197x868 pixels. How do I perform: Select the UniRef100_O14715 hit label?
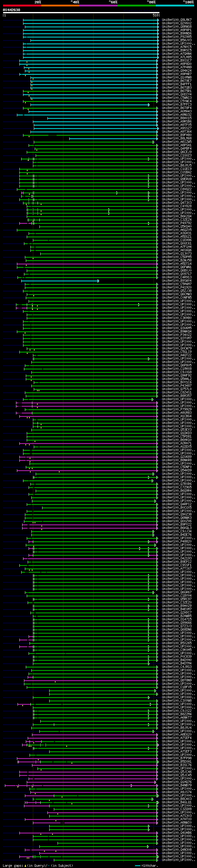177,619
